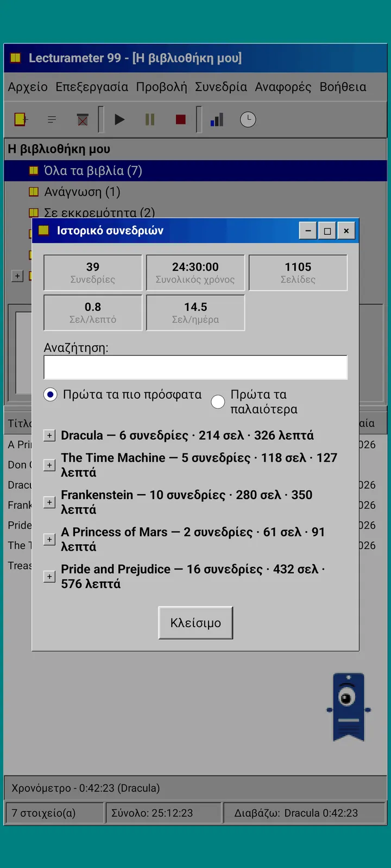Click the Σύνολο: 25:12:23 status panel

coord(164,813)
